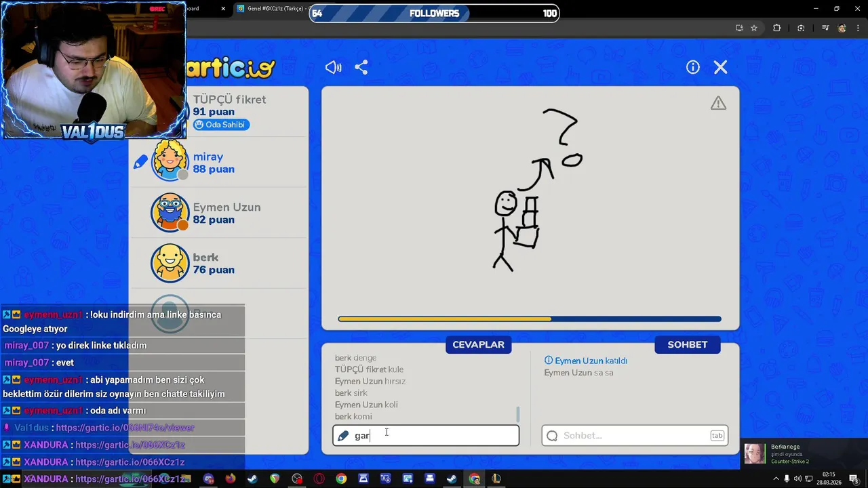Click the answers list scrollbar

[518, 413]
